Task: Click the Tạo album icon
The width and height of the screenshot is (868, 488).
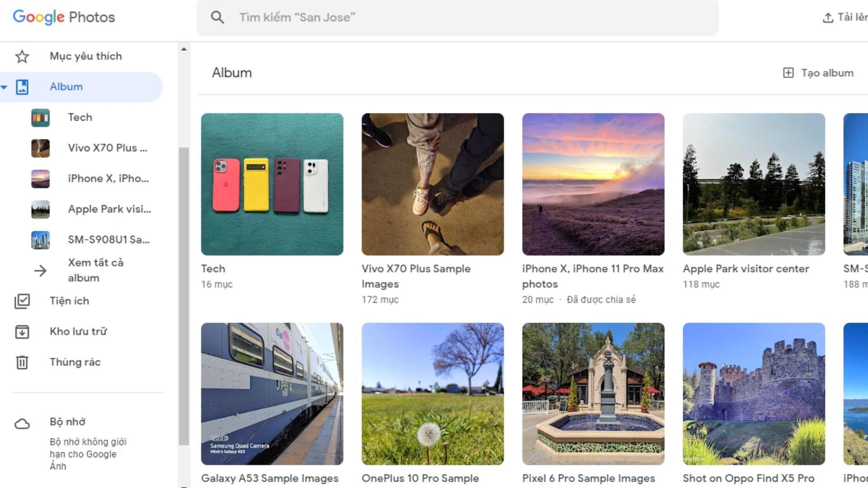Action: [x=789, y=73]
